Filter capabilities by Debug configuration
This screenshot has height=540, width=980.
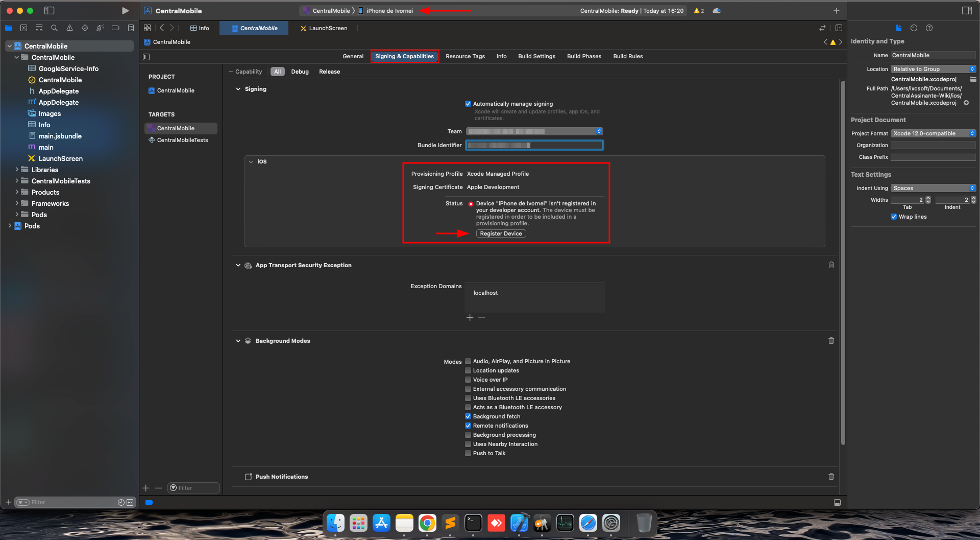[300, 72]
